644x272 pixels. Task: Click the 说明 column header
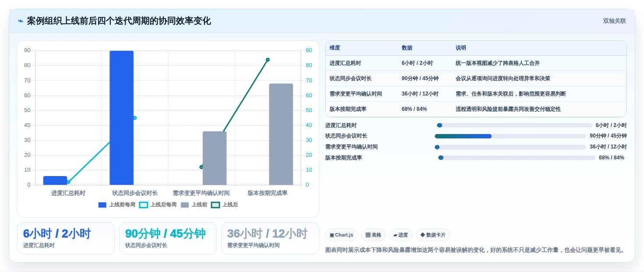point(461,48)
